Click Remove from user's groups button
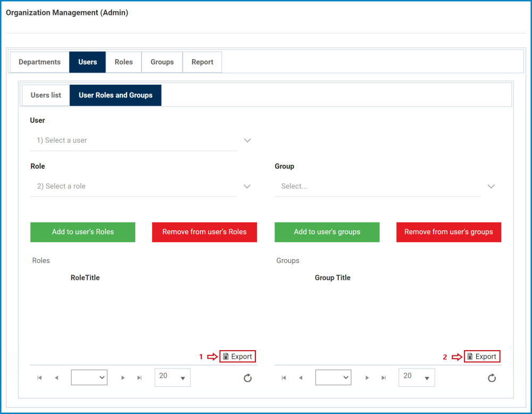Image resolution: width=532 pixels, height=414 pixels. [448, 232]
